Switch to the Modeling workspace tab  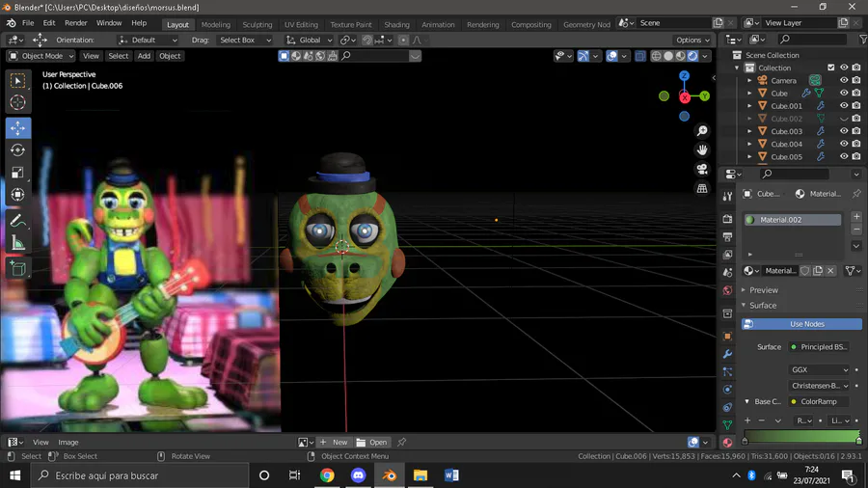click(215, 24)
